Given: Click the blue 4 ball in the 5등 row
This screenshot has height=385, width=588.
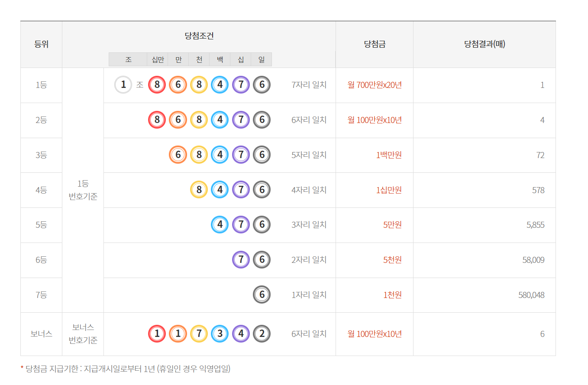Looking at the screenshot, I should coord(220,225).
